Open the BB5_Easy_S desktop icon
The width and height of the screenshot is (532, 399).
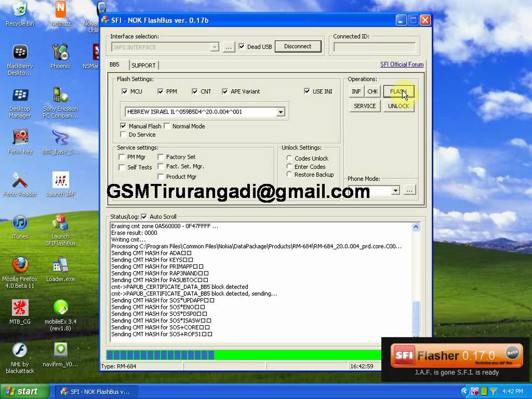60,142
